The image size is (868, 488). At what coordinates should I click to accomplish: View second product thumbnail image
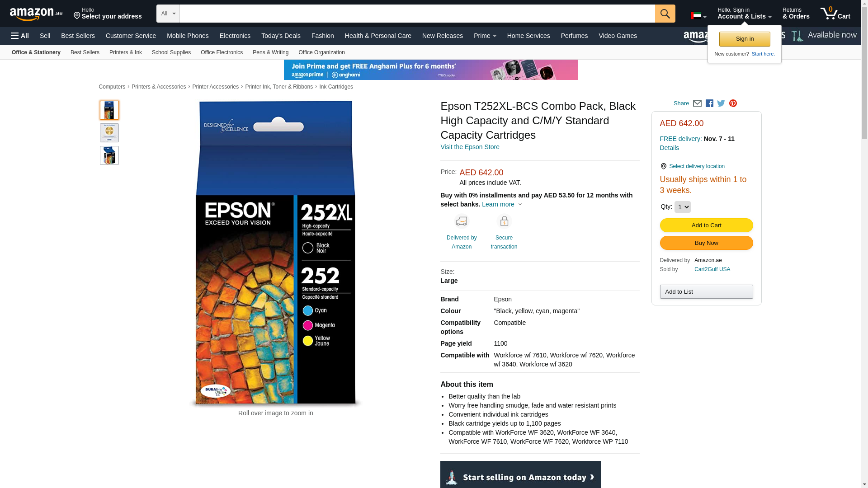point(109,133)
